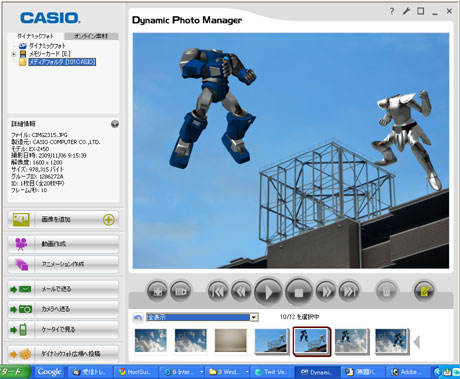Click the fast-forward double-arrow button
The height and width of the screenshot is (379, 460).
coord(326,291)
